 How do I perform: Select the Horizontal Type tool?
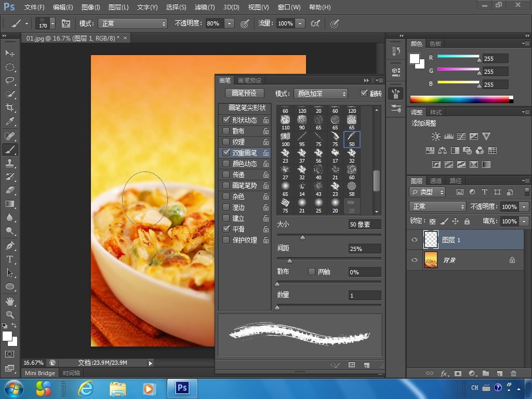click(10, 259)
